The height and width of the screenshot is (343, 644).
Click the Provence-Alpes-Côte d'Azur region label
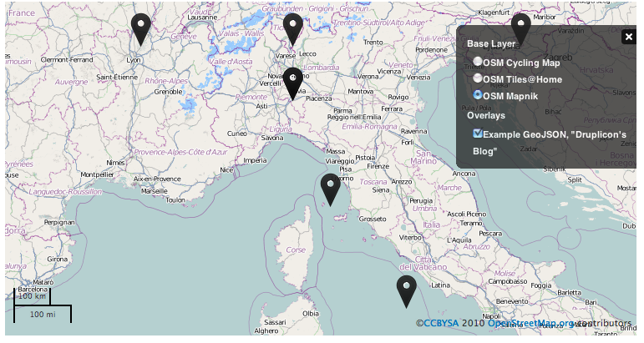tap(180, 152)
